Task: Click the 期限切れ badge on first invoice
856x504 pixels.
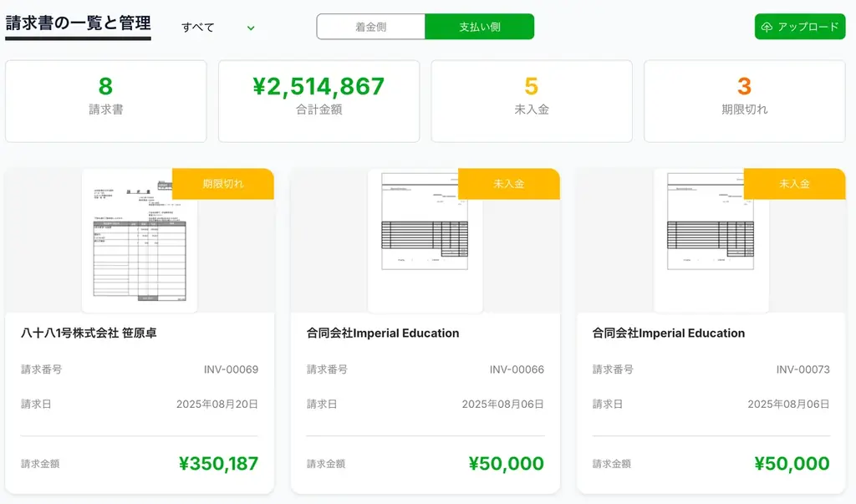Action: tap(223, 184)
